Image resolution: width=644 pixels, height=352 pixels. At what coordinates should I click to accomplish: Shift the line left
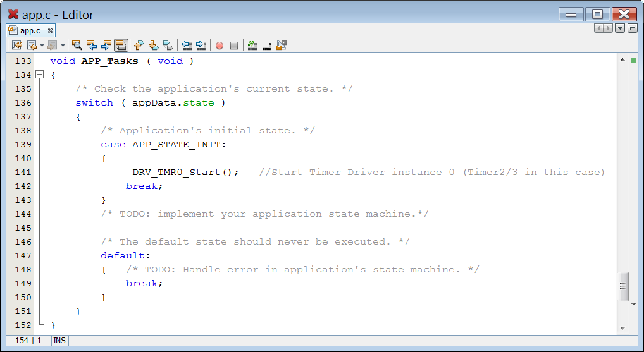(187, 46)
